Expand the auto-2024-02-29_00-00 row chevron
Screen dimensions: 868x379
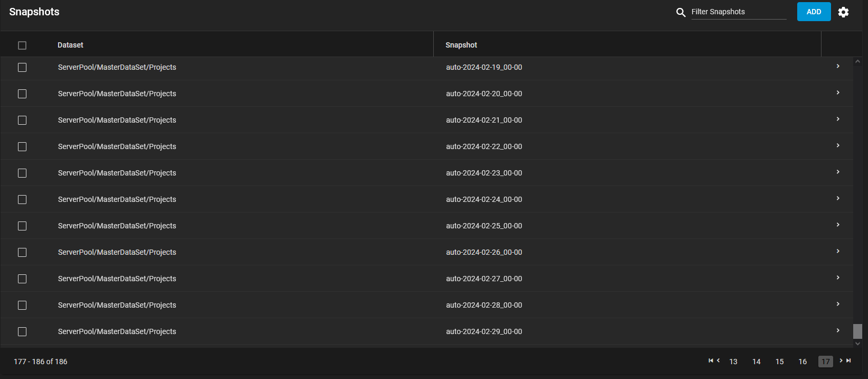(x=838, y=330)
